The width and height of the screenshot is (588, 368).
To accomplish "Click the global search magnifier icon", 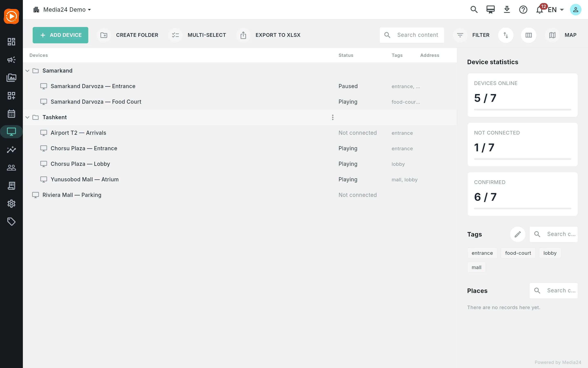I will click(x=474, y=10).
